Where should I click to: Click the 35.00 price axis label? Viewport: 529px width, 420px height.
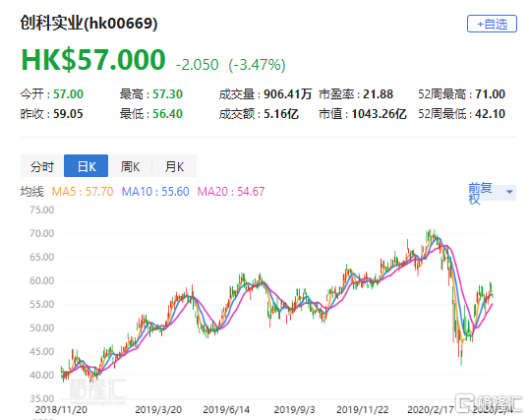[x=42, y=398]
